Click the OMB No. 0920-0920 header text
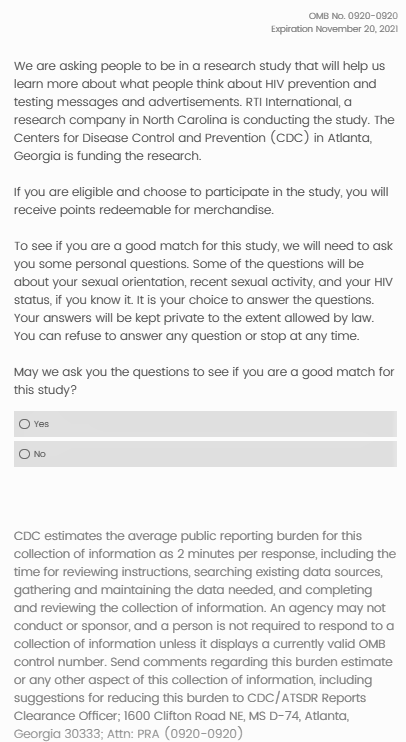 (353, 16)
